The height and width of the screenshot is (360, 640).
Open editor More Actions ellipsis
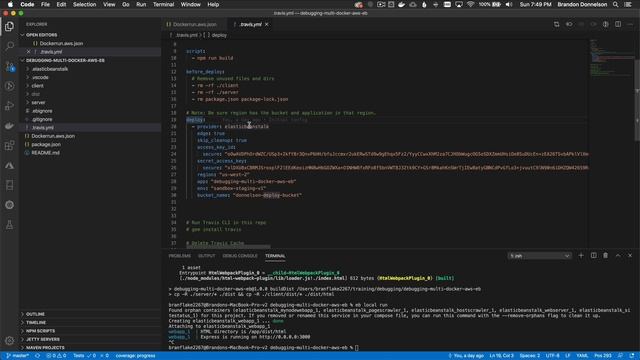coord(630,24)
